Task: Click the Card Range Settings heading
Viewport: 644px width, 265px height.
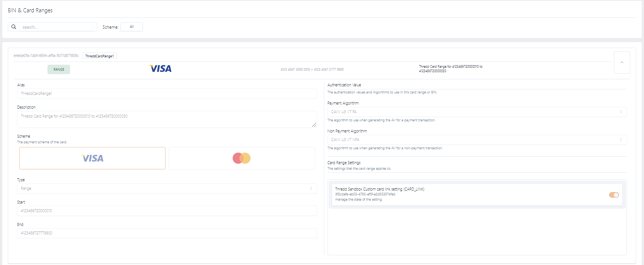Action: pos(344,163)
